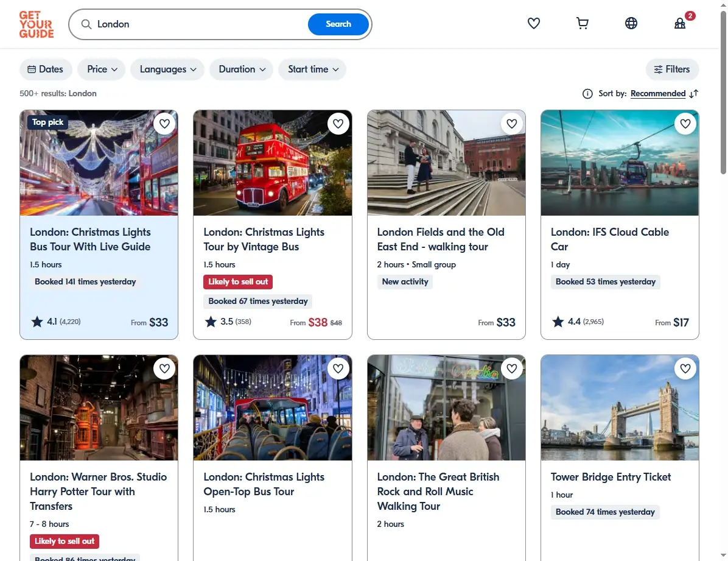Open language and currency globe icon
728x561 pixels.
point(631,23)
